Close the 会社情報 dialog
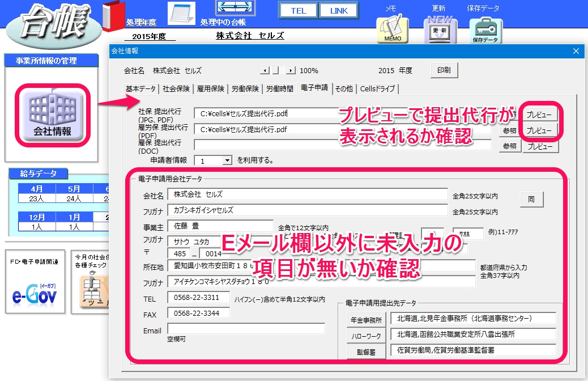 coord(576,51)
